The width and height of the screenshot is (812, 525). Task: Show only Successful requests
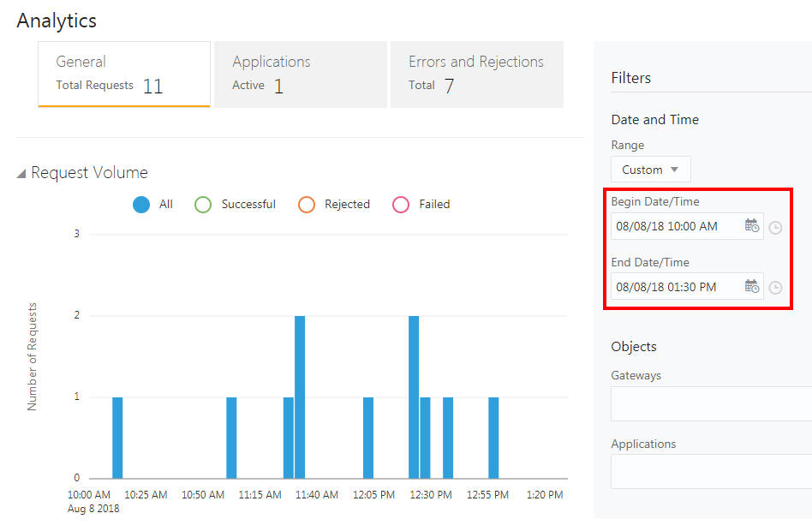pyautogui.click(x=203, y=205)
